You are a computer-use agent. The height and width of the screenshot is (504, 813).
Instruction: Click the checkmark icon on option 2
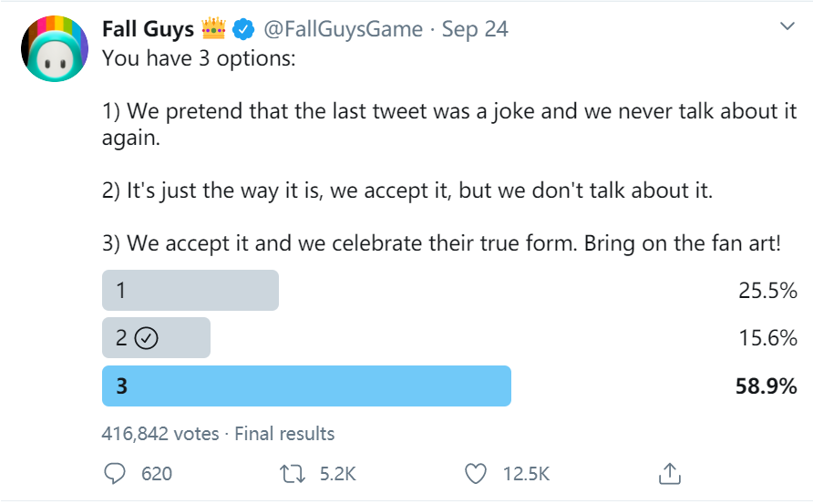point(146,338)
